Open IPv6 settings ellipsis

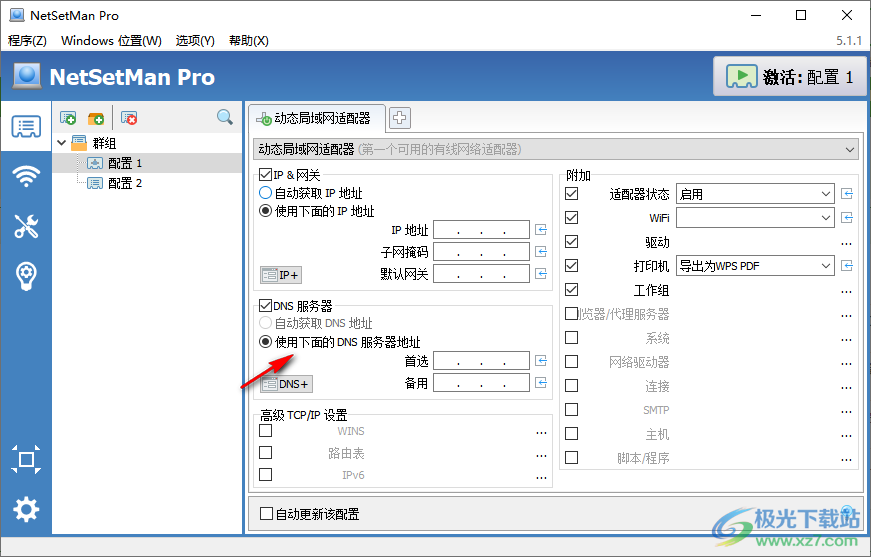tap(541, 476)
